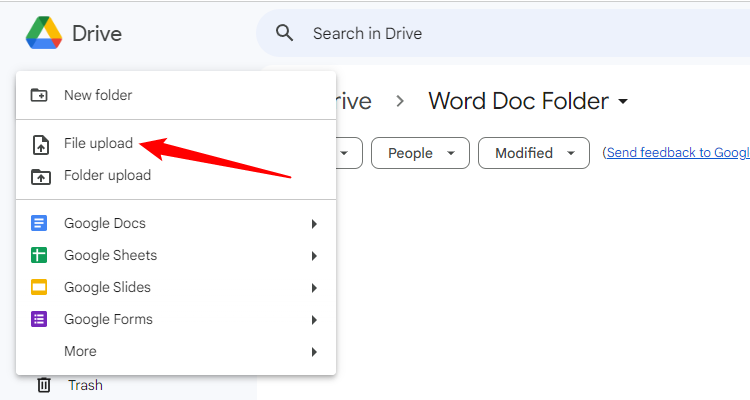The image size is (750, 400).
Task: Click the Folder upload icon
Action: click(x=40, y=176)
